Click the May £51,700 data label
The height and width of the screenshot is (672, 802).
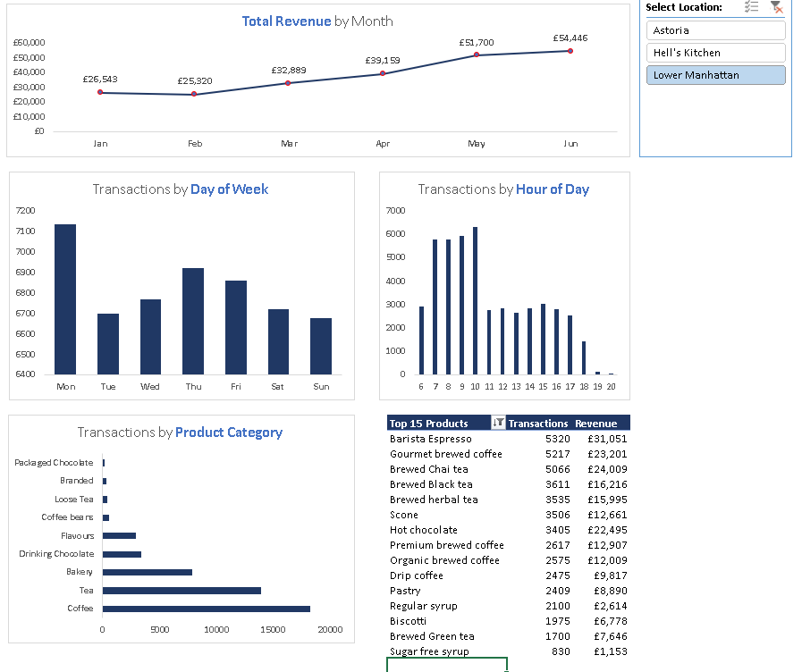point(476,42)
